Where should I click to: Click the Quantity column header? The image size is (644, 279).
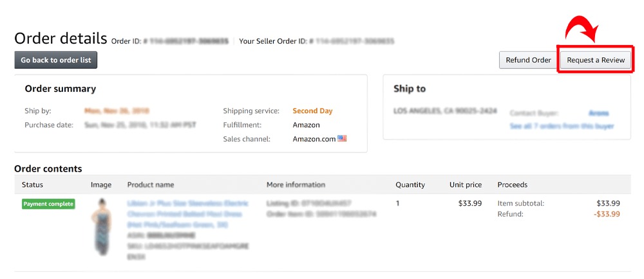point(410,185)
